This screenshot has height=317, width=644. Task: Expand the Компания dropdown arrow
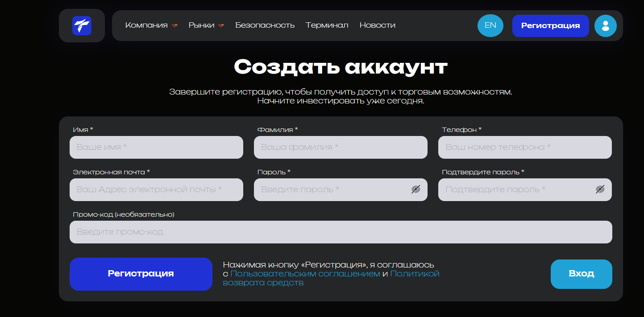(x=175, y=25)
